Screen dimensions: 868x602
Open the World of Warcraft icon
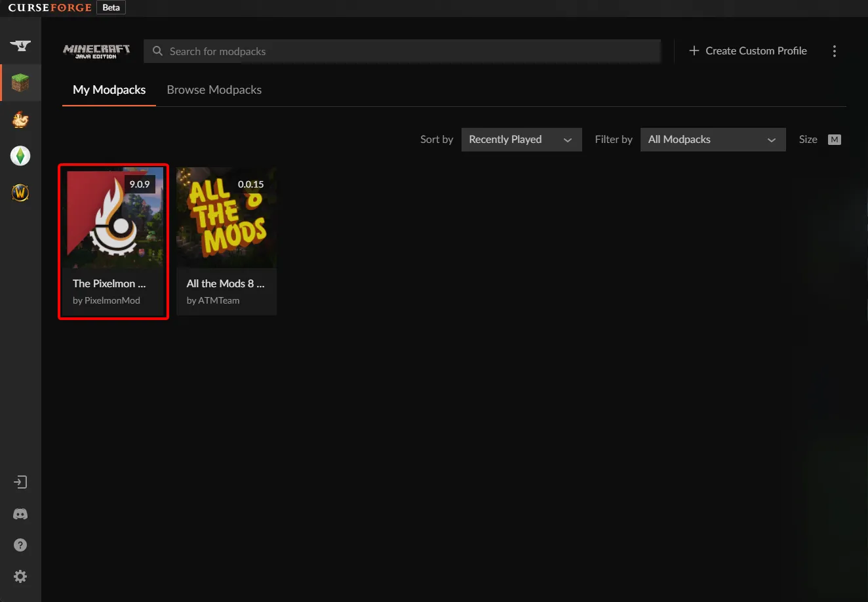pyautogui.click(x=20, y=193)
